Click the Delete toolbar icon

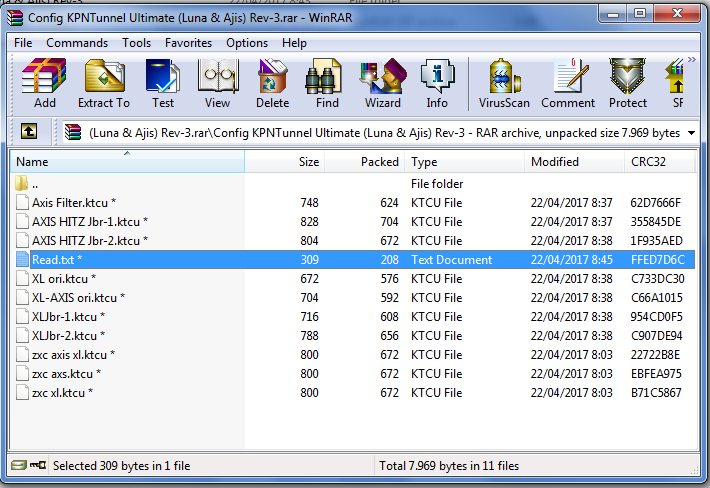tap(272, 76)
